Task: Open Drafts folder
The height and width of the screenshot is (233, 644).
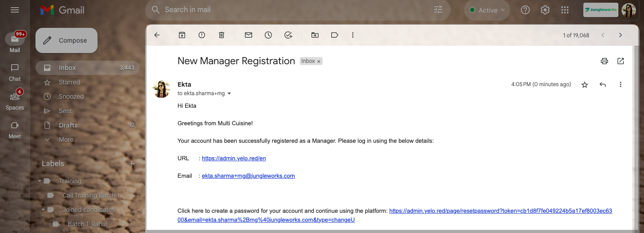Action: pos(88,125)
